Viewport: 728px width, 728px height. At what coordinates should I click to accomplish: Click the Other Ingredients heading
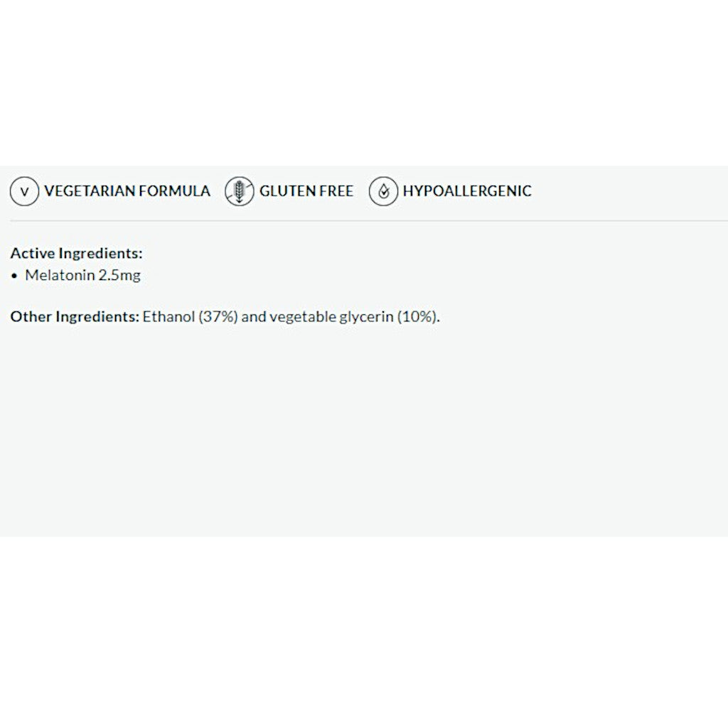click(75, 316)
